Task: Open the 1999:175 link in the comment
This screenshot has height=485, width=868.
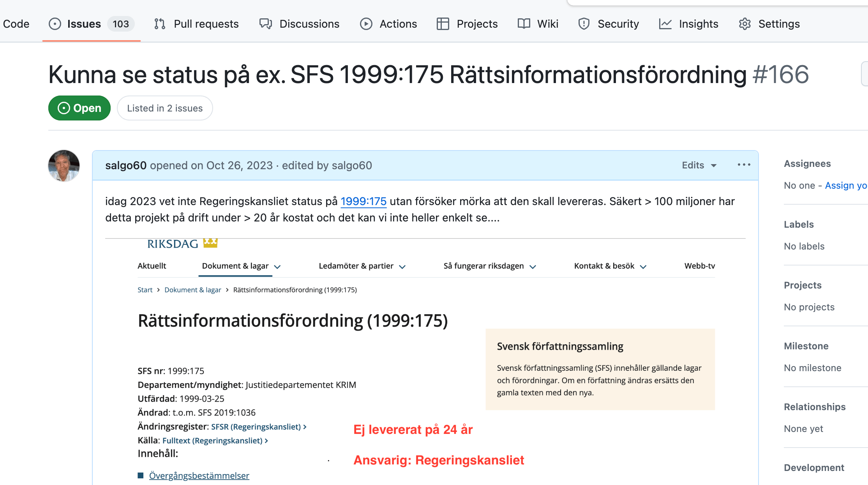Action: tap(363, 202)
